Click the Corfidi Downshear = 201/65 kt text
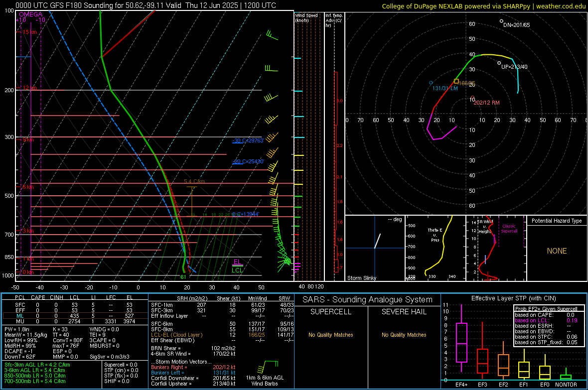588x390 pixels. coord(193,378)
